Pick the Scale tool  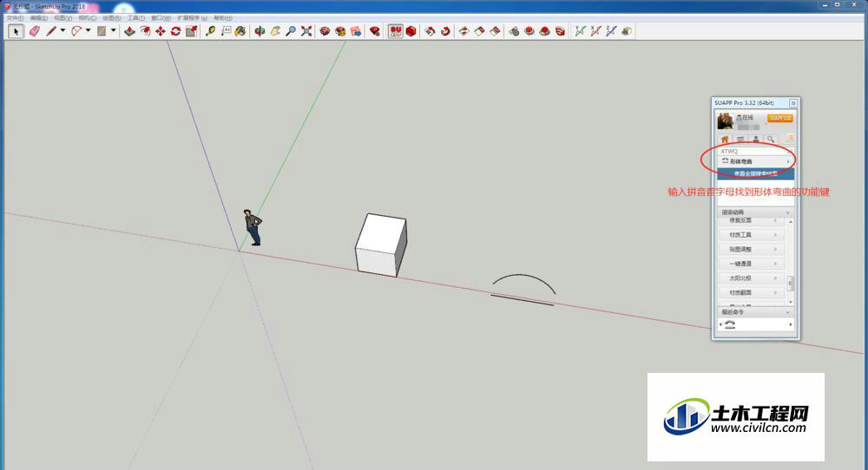[x=192, y=31]
